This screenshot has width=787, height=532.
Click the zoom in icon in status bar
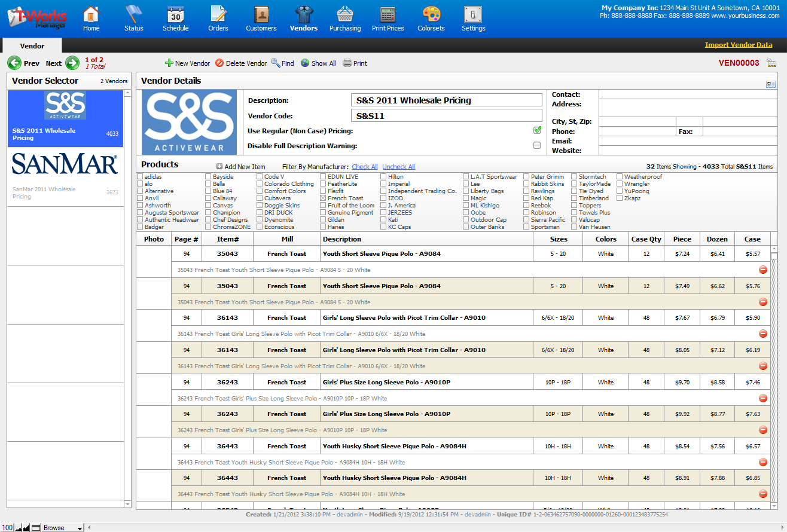(26, 527)
